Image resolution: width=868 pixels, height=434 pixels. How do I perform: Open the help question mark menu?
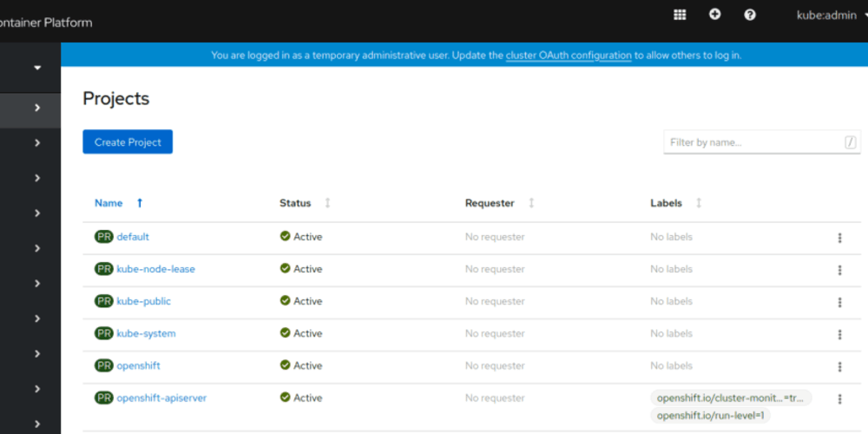[750, 15]
